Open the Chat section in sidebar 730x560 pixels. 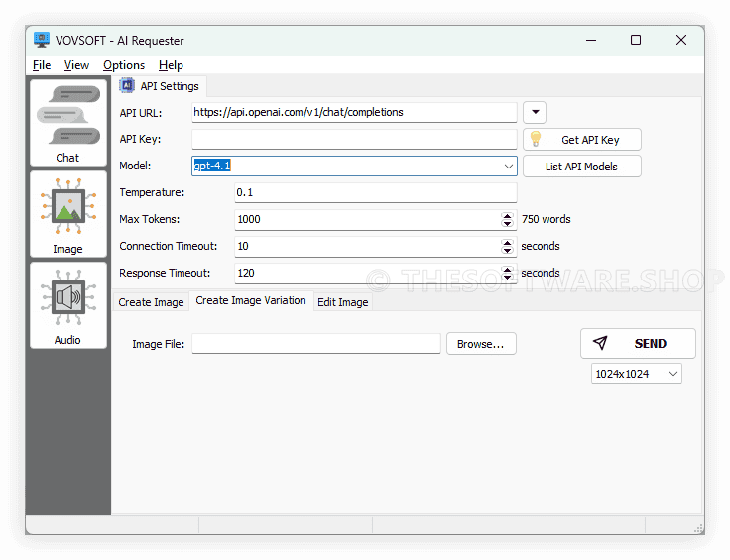[68, 123]
